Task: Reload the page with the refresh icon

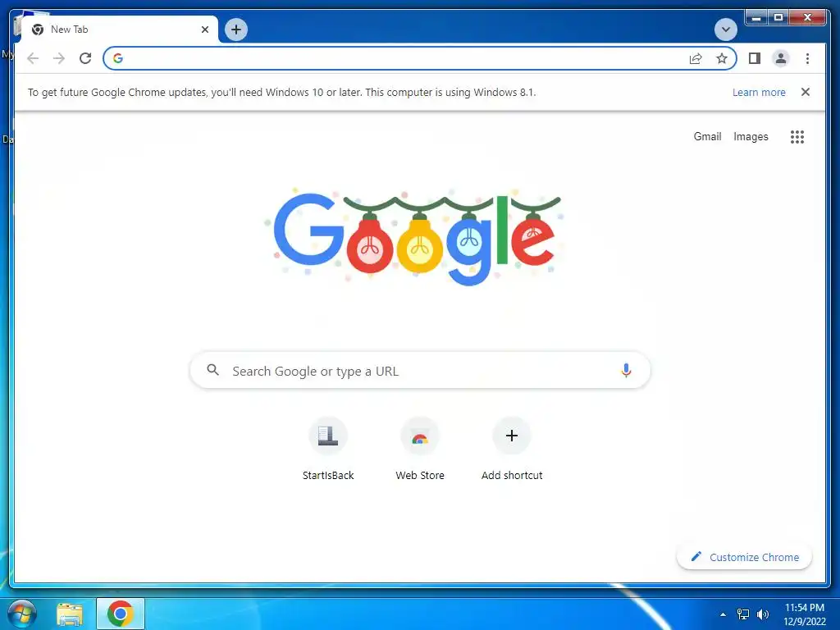Action: (x=85, y=58)
